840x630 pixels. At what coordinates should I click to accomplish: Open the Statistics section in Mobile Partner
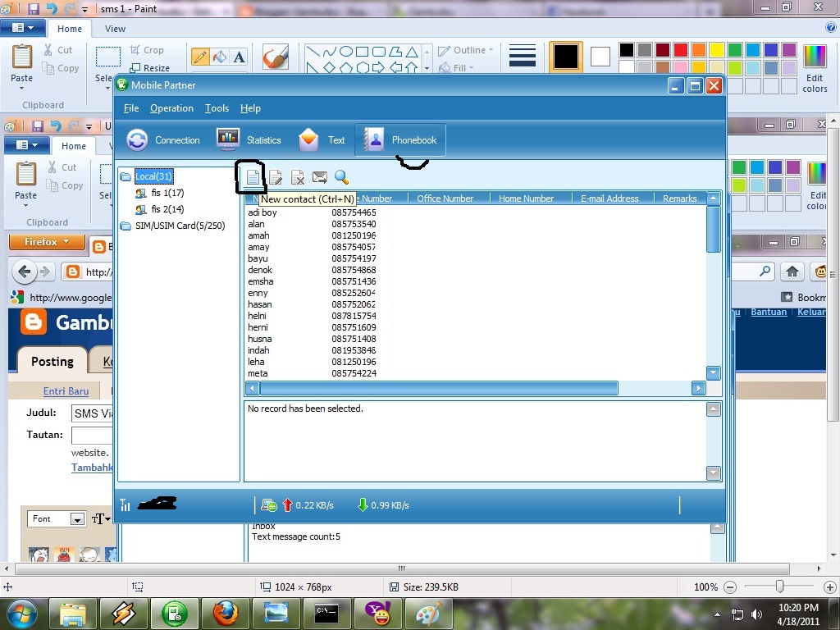[249, 139]
